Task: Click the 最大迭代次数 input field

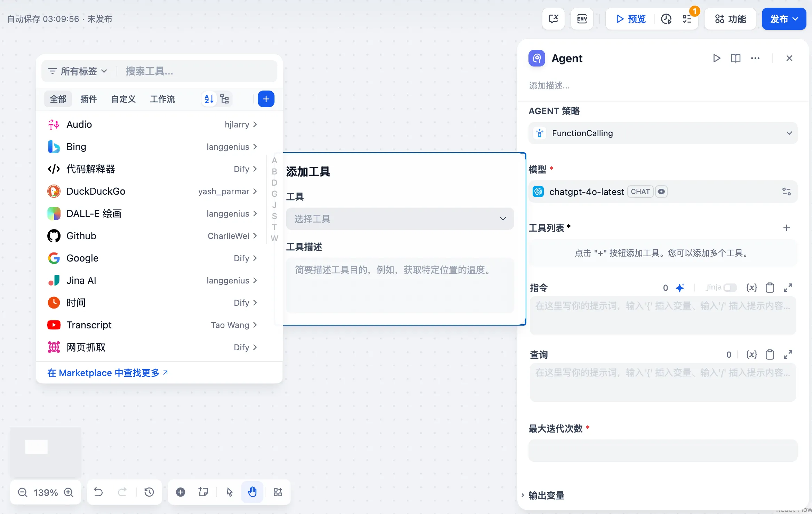Action: point(663,451)
